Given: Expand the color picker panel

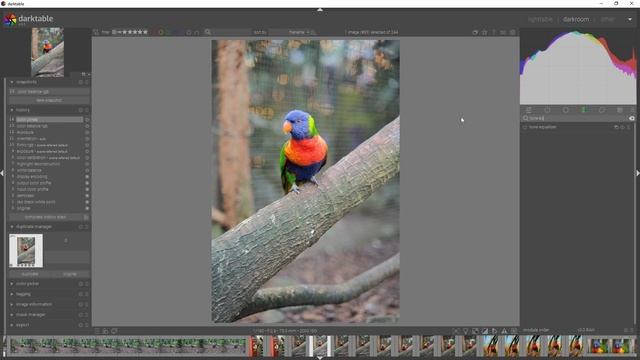Looking at the screenshot, I should [x=12, y=284].
